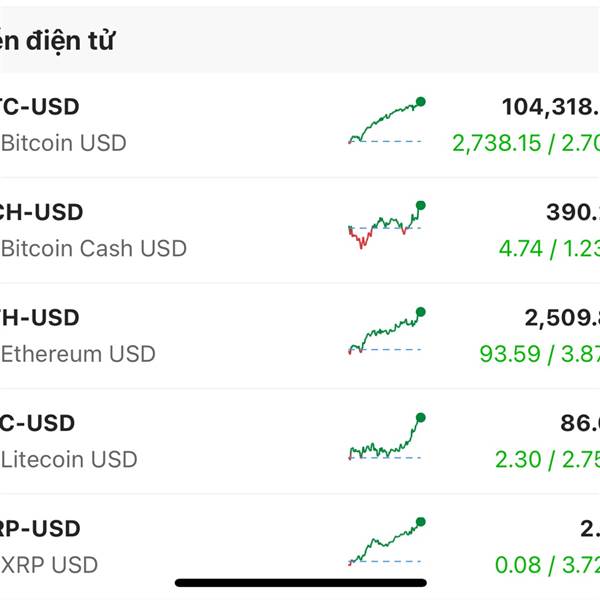Viewport: 600px width, 600px height.
Task: Open the Bitcoin USD sparkline chart
Action: coord(387,121)
